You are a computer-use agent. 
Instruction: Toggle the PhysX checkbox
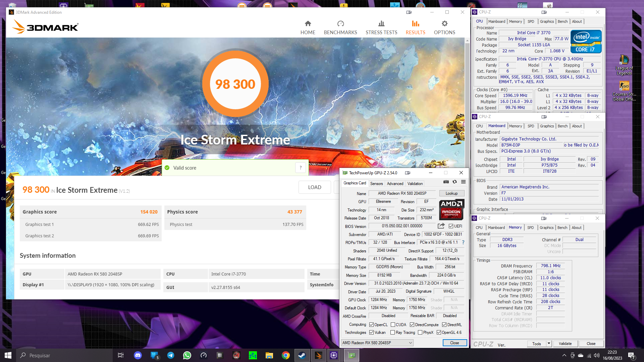tap(420, 332)
